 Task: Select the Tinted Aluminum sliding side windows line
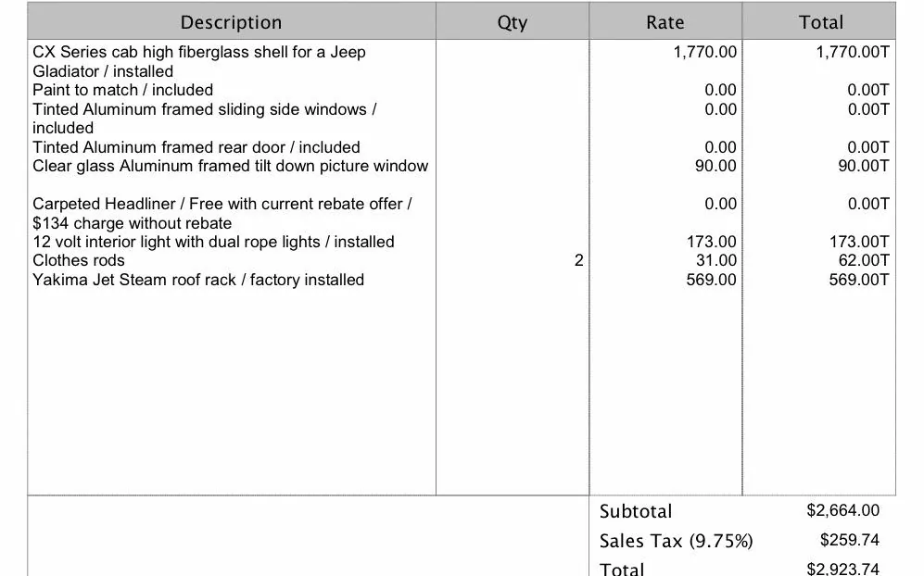pos(205,119)
